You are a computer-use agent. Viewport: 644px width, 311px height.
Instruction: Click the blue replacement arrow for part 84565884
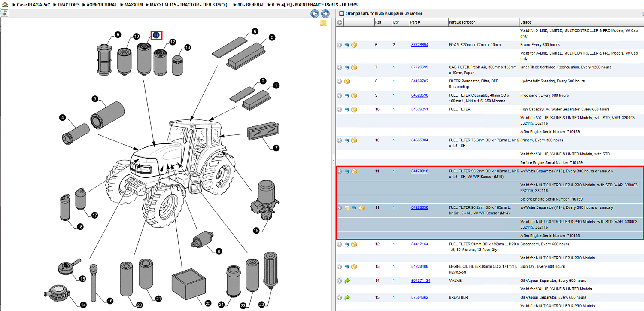point(347,140)
